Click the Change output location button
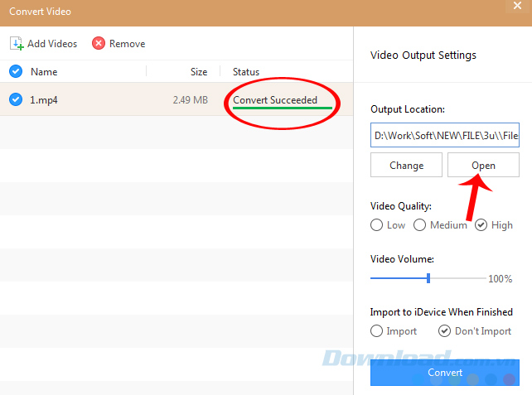532x395 pixels. click(406, 166)
